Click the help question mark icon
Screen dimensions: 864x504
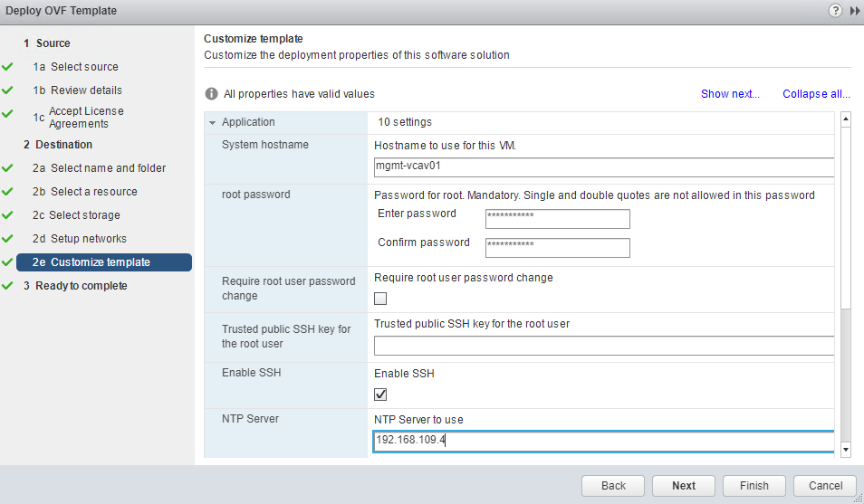click(835, 11)
